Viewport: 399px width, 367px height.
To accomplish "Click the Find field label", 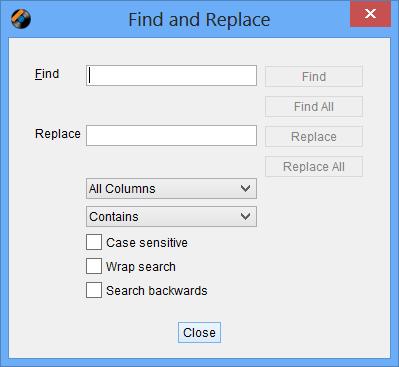I will (47, 74).
